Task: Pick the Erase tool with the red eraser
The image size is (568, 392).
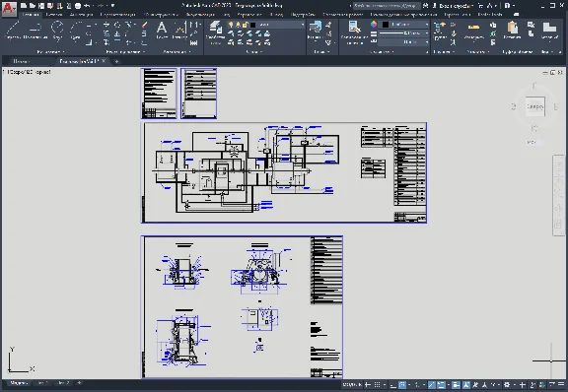Action: 144,25
